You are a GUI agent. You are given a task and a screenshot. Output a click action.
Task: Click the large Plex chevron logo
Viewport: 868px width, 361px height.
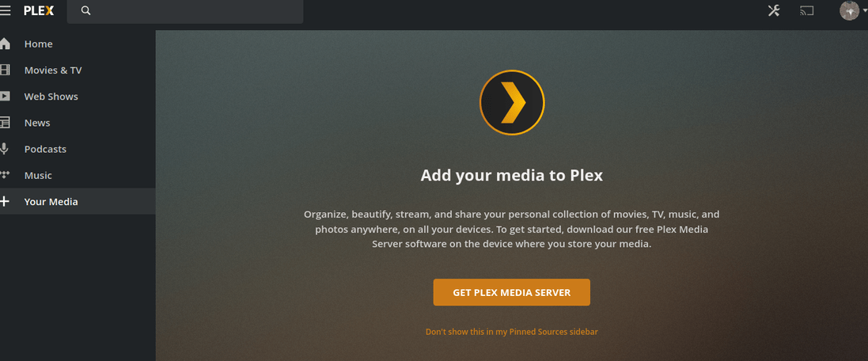click(512, 102)
